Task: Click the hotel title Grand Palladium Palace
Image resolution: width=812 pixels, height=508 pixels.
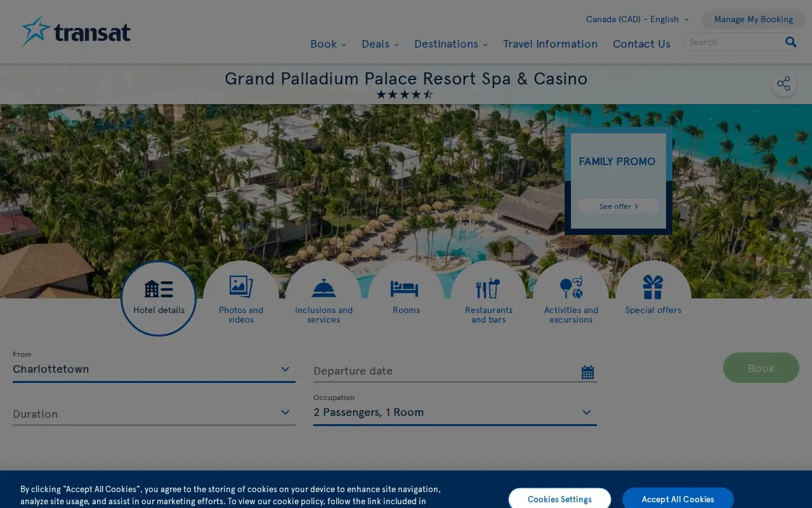Action: 406,79
